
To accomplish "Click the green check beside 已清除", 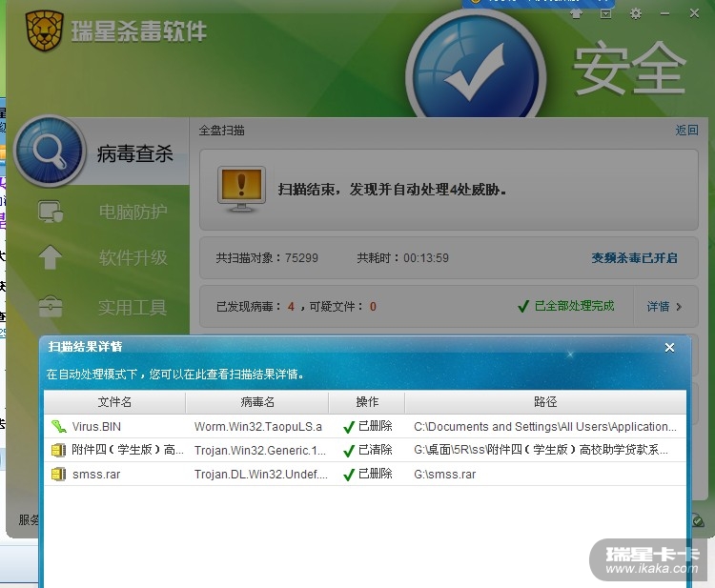I will [349, 451].
